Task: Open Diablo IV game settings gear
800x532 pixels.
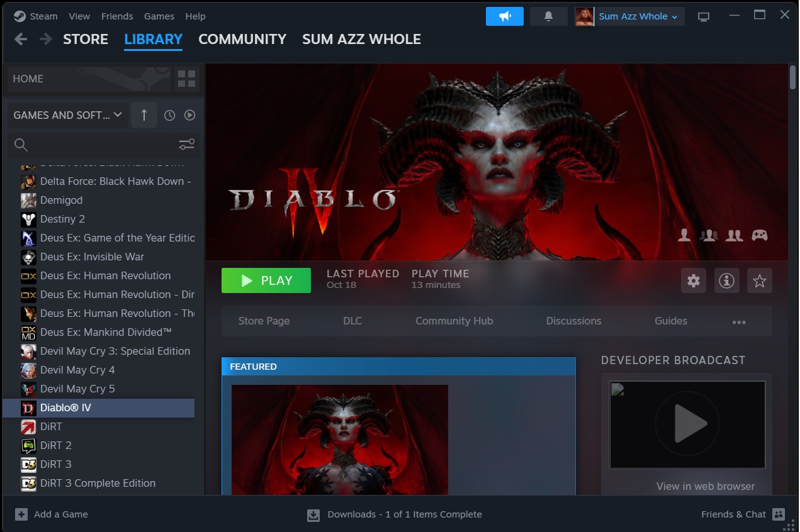Action: 693,280
